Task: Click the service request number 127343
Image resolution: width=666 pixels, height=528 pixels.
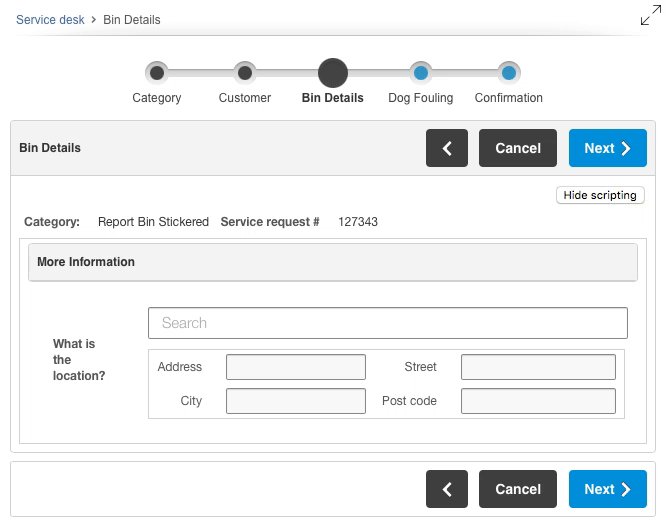Action: click(358, 222)
